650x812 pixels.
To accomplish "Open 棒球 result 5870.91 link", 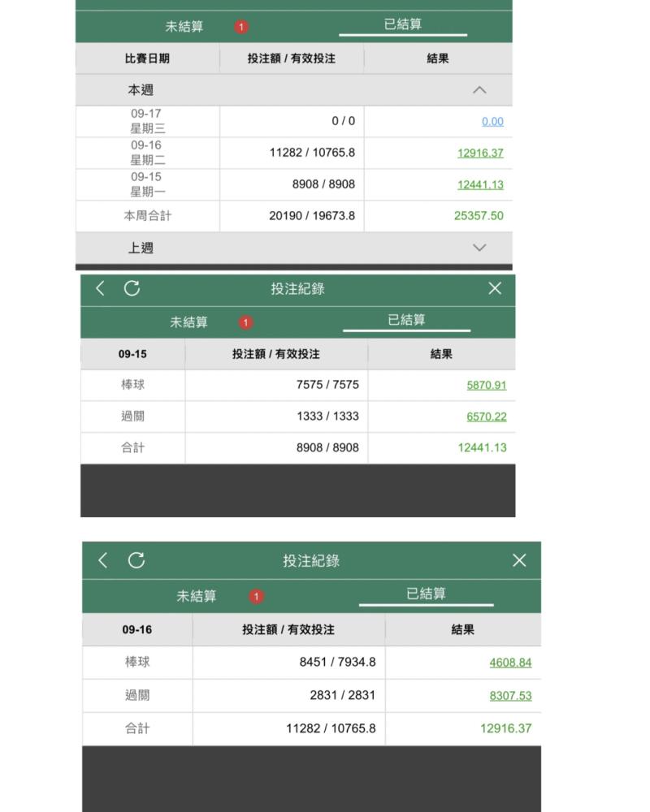I will coord(486,385).
